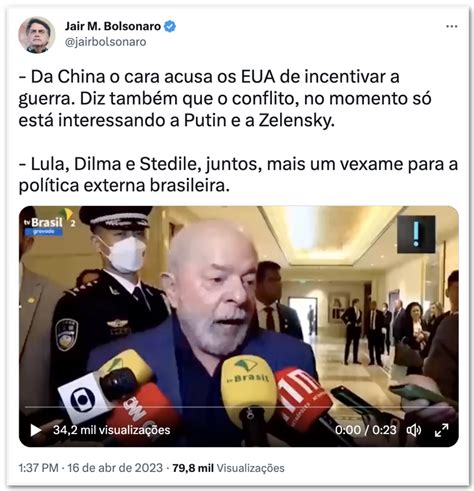The image size is (474, 491).
Task: Click the 0:00 / 0:23 time display
Action: (366, 430)
